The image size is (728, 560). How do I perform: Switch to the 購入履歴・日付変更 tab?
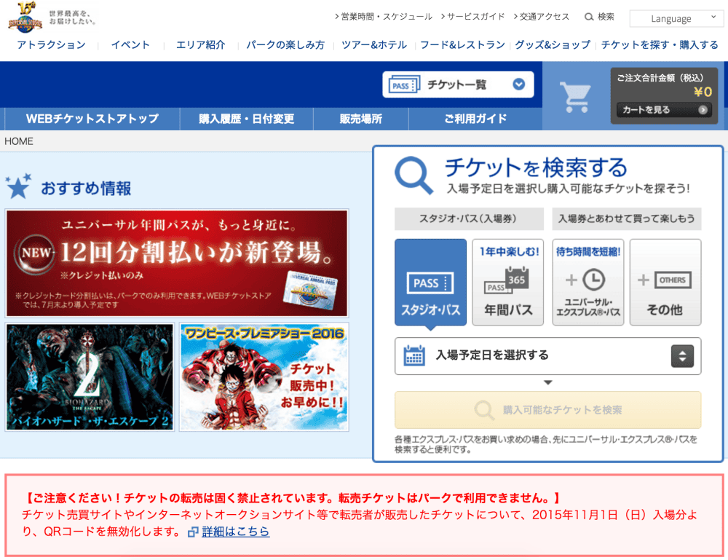[245, 119]
